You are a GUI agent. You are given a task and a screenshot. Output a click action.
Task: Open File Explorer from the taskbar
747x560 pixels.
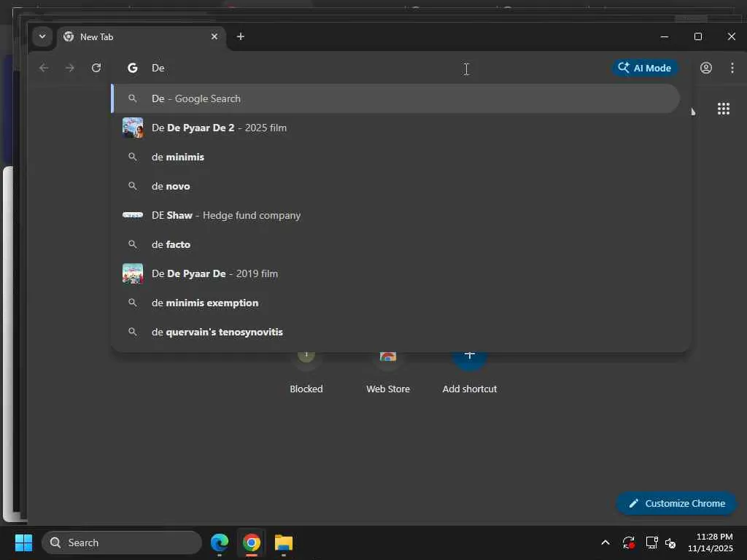(x=284, y=542)
